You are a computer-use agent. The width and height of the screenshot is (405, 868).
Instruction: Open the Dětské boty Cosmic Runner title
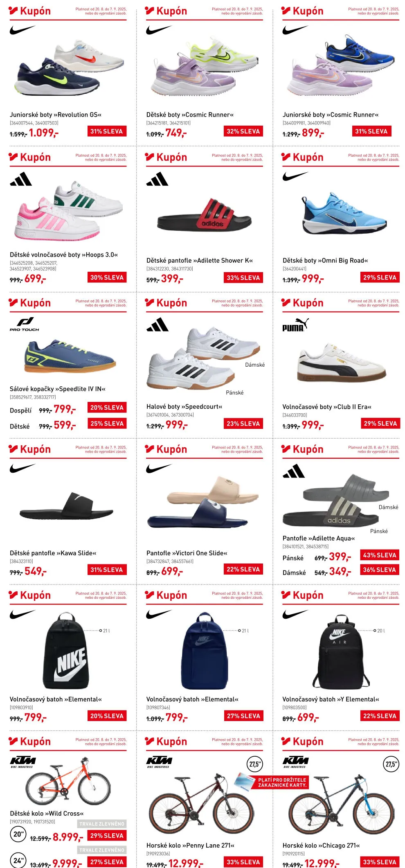[x=190, y=115]
